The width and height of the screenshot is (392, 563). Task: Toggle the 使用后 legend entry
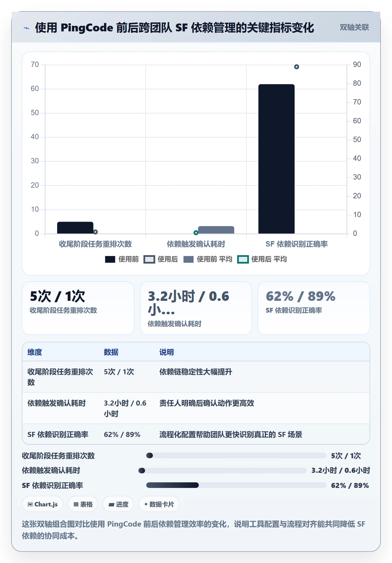[x=161, y=259]
